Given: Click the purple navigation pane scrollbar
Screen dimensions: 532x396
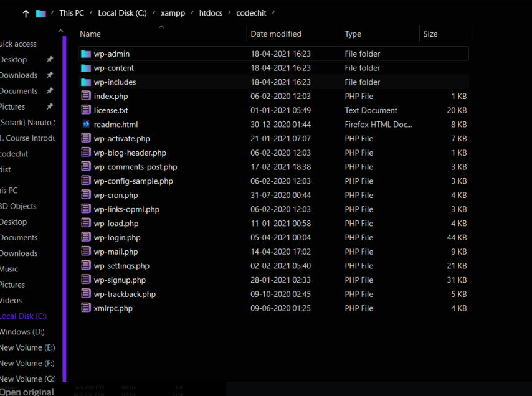Looking at the screenshot, I should point(64,209).
